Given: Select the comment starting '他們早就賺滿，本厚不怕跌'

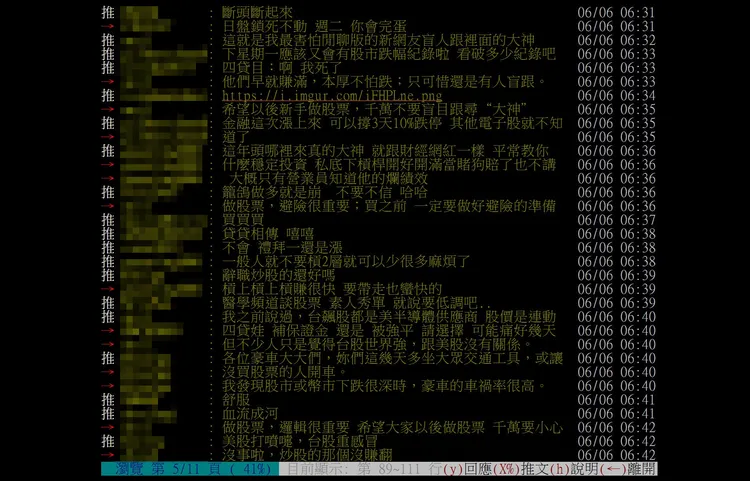Looking at the screenshot, I should click(384, 82).
